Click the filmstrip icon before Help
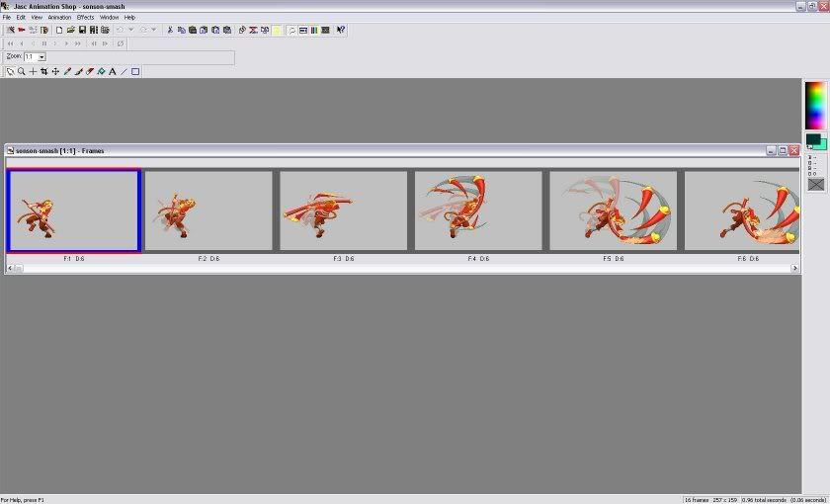The image size is (830, 504). 325,31
